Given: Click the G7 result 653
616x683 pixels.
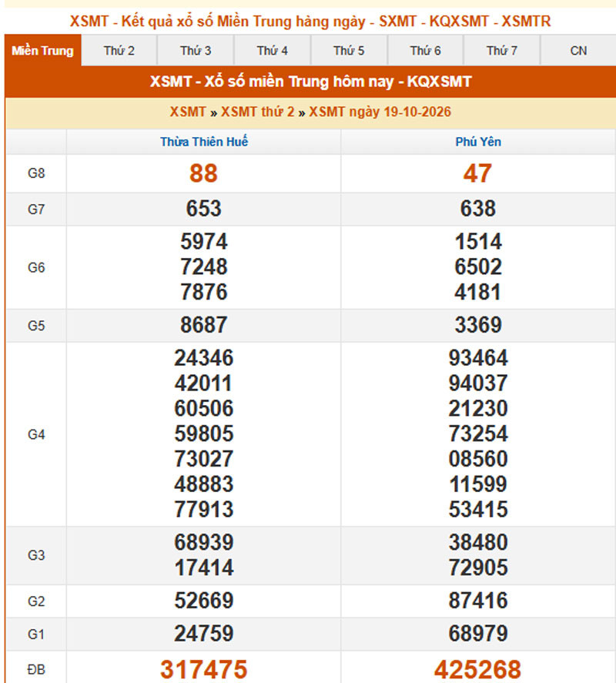Looking at the screenshot, I should point(204,208).
